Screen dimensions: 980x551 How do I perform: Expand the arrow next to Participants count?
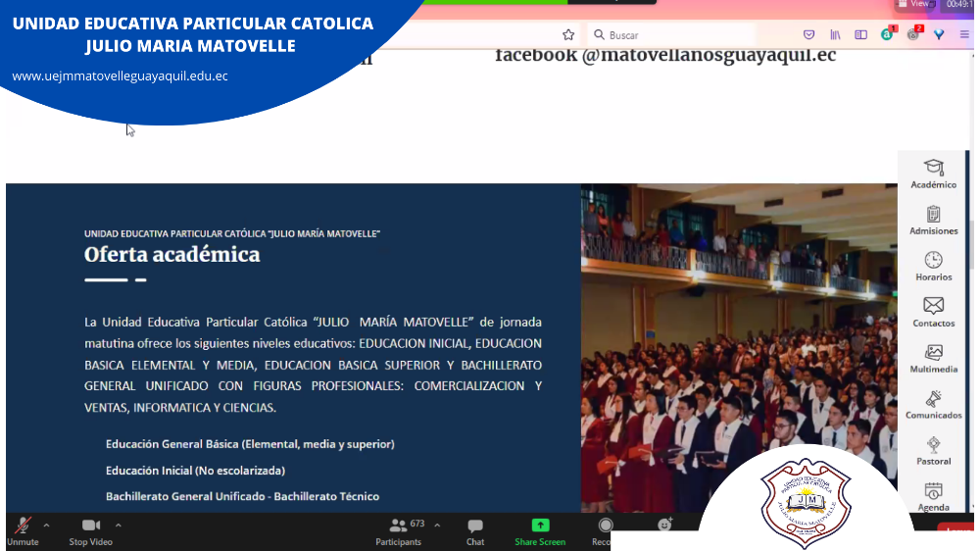click(x=437, y=526)
